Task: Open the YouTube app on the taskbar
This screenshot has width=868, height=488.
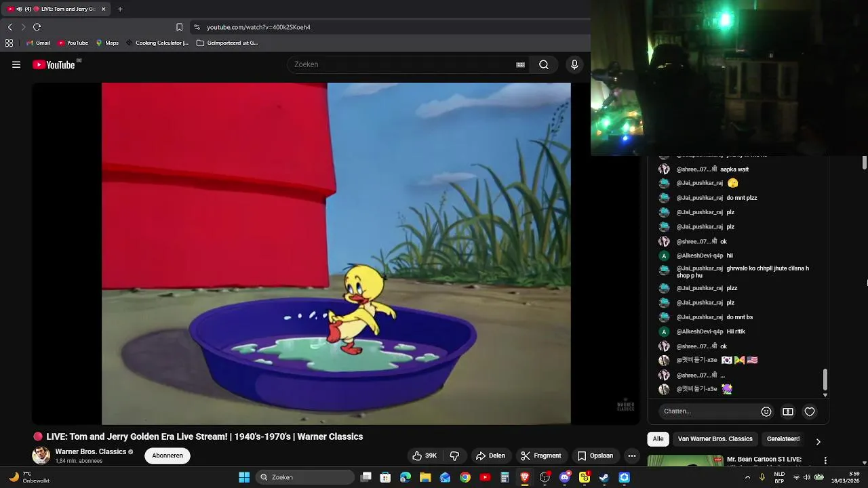Action: [485, 477]
